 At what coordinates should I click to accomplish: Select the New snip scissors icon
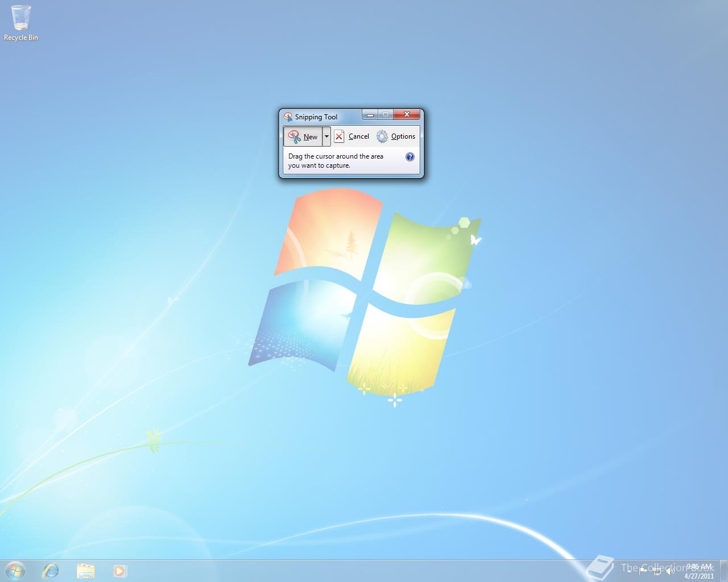pyautogui.click(x=295, y=136)
